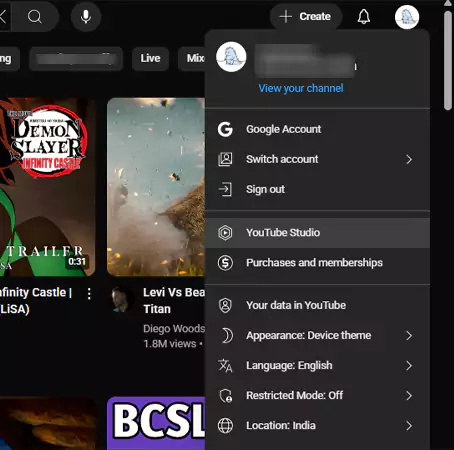Click the search magnifier icon
Image resolution: width=454 pixels, height=450 pixels.
(x=35, y=16)
